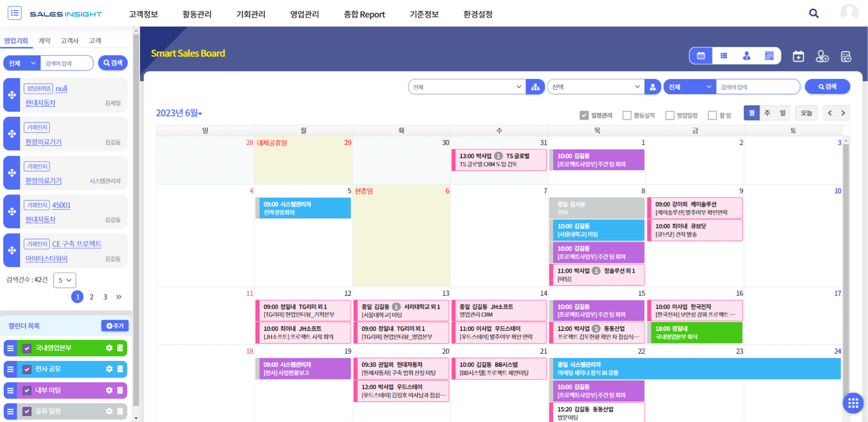The image size is (868, 422).
Task: Click the add schedule calendar-plus icon
Action: click(798, 56)
